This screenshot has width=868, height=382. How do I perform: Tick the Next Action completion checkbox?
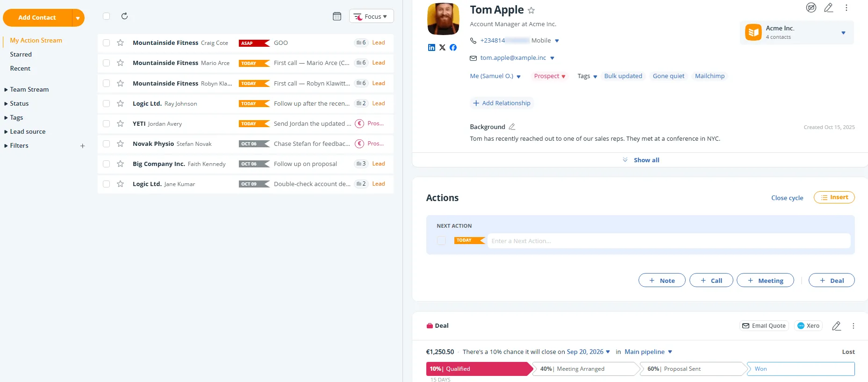[441, 241]
